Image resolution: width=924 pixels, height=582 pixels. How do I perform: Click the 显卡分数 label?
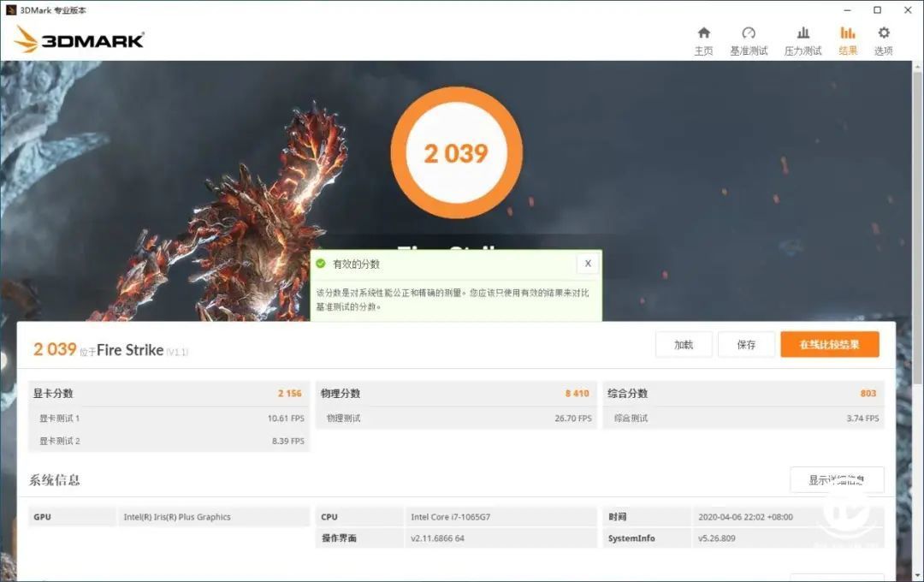(53, 394)
